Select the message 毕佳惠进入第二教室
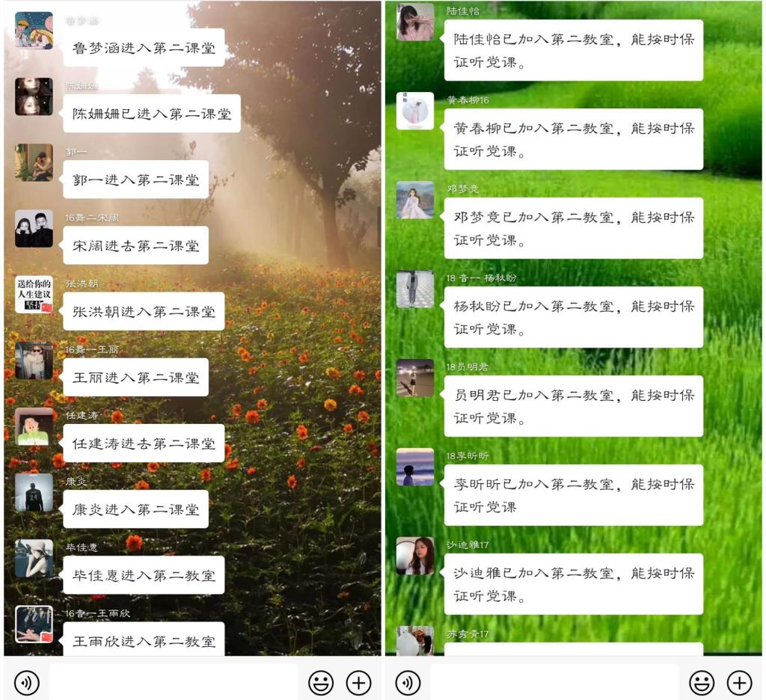The width and height of the screenshot is (766, 700). [144, 575]
